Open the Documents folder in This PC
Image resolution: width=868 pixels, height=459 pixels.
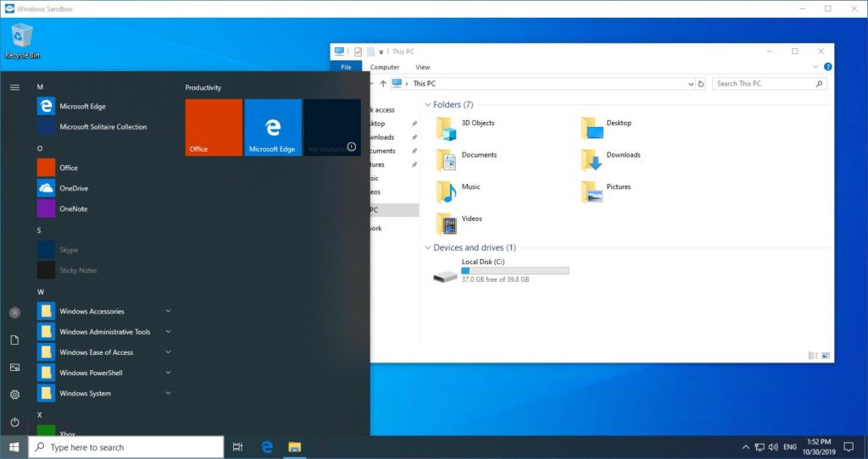click(x=466, y=160)
